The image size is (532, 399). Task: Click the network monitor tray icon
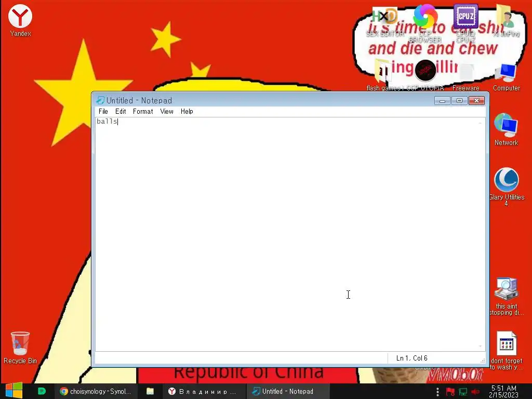click(463, 392)
